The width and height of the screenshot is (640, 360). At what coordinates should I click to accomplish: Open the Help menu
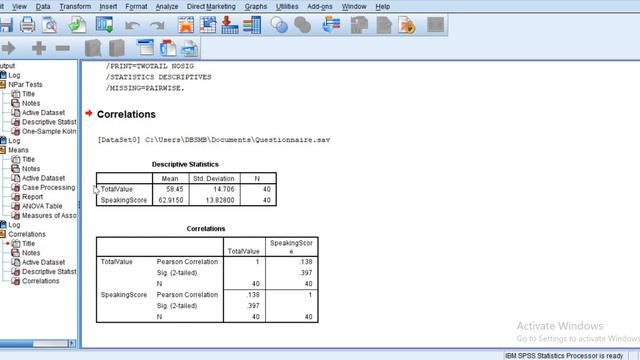pyautogui.click(x=382, y=7)
